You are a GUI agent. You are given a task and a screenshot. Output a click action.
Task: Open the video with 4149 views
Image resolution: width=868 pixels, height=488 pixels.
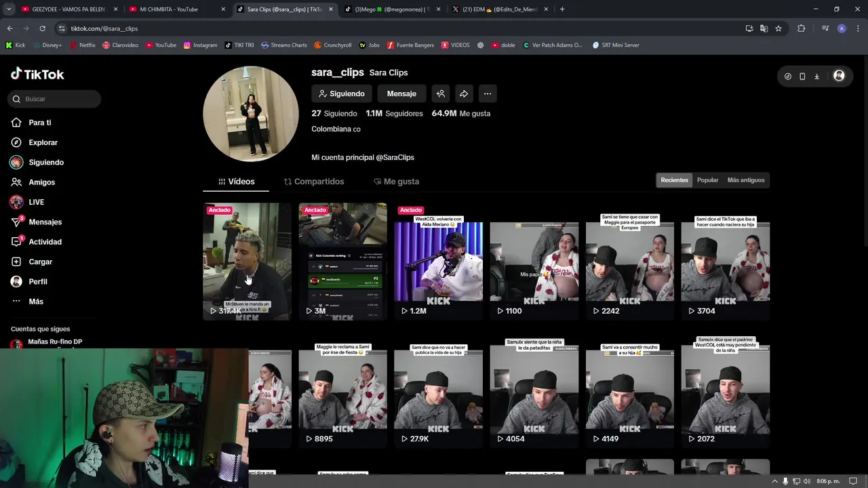pyautogui.click(x=629, y=390)
